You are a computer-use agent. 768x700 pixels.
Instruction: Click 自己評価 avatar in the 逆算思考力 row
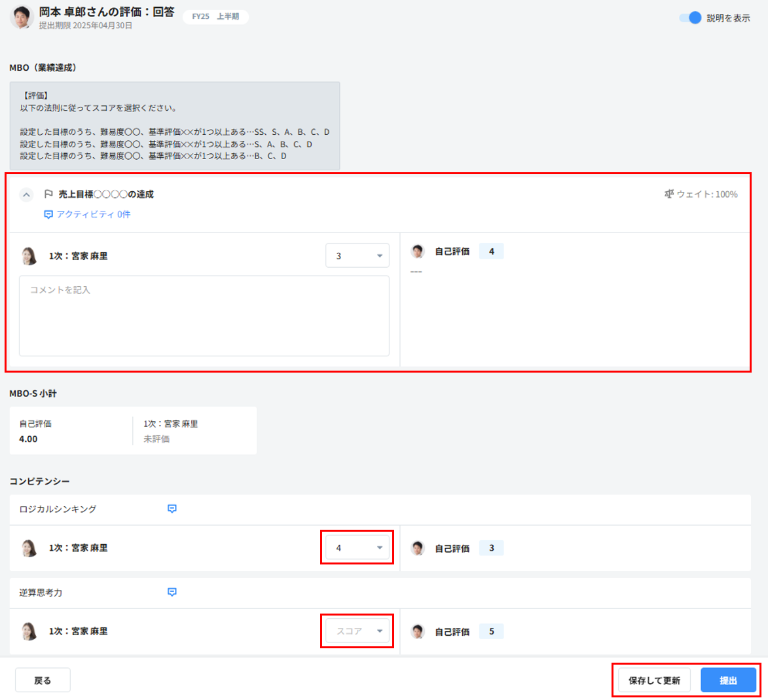pos(418,631)
